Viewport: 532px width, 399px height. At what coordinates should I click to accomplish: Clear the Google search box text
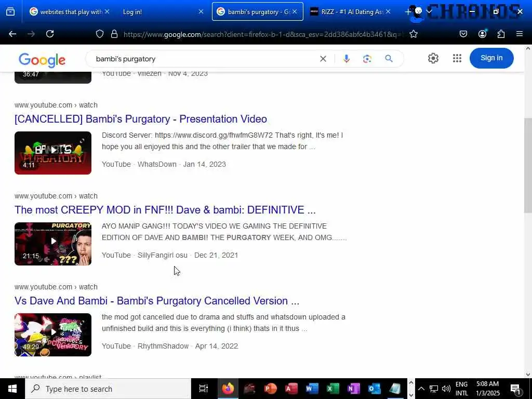323,59
